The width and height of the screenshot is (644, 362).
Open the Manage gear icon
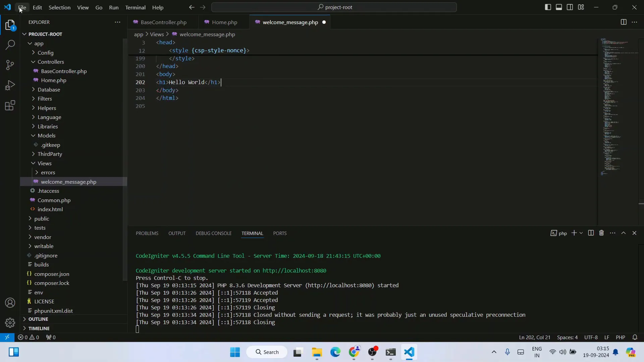tap(10, 322)
